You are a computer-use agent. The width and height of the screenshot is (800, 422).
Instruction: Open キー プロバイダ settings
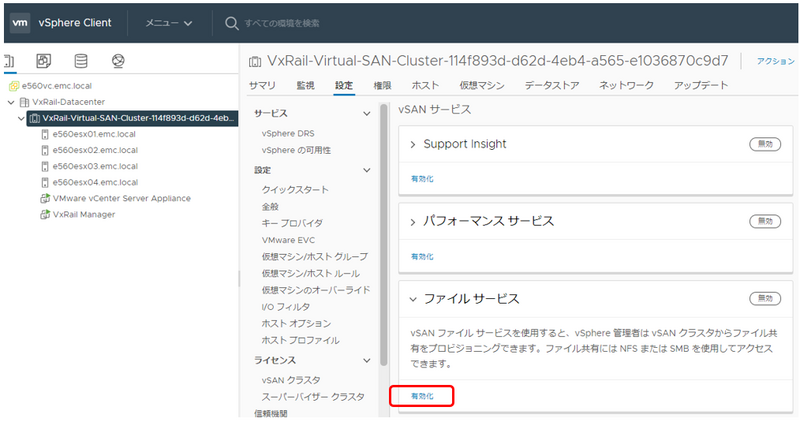(x=292, y=224)
